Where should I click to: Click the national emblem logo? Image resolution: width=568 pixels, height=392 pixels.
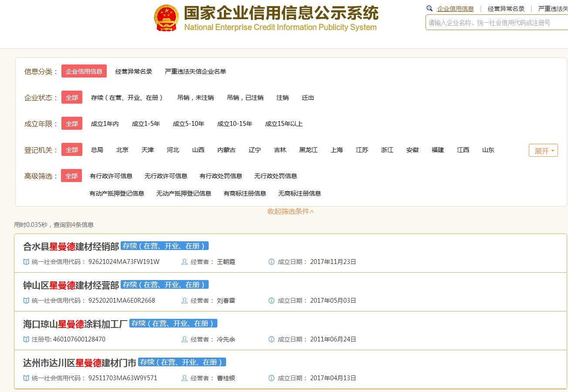166,18
